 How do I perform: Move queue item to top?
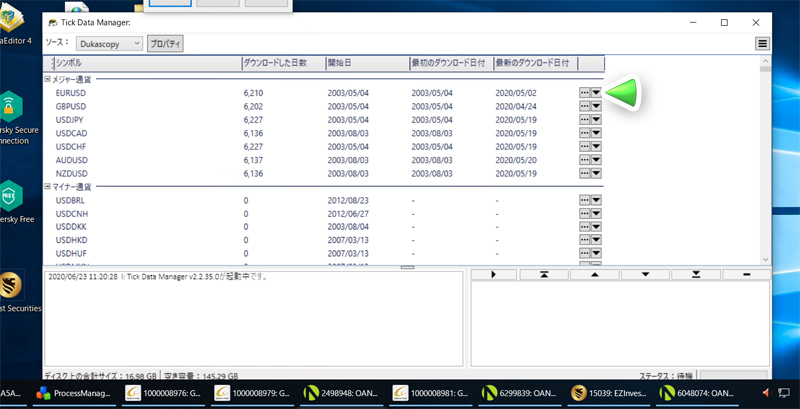544,274
